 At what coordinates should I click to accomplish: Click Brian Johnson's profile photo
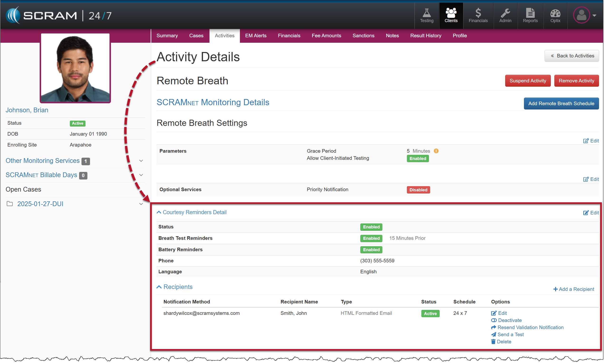[x=75, y=68]
